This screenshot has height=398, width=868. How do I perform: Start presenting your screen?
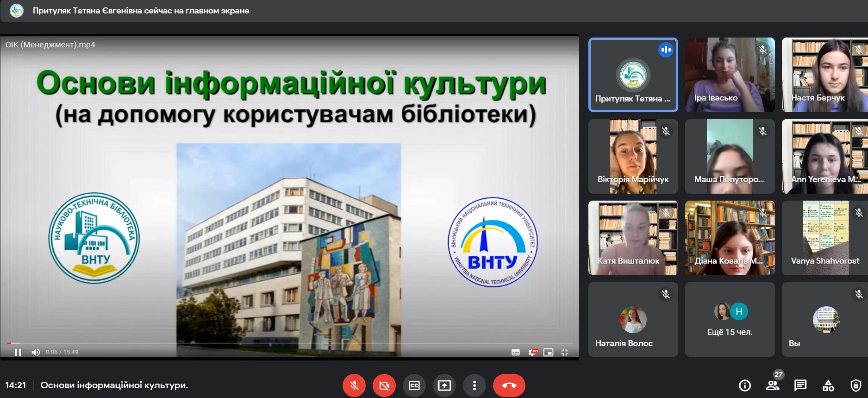[444, 385]
